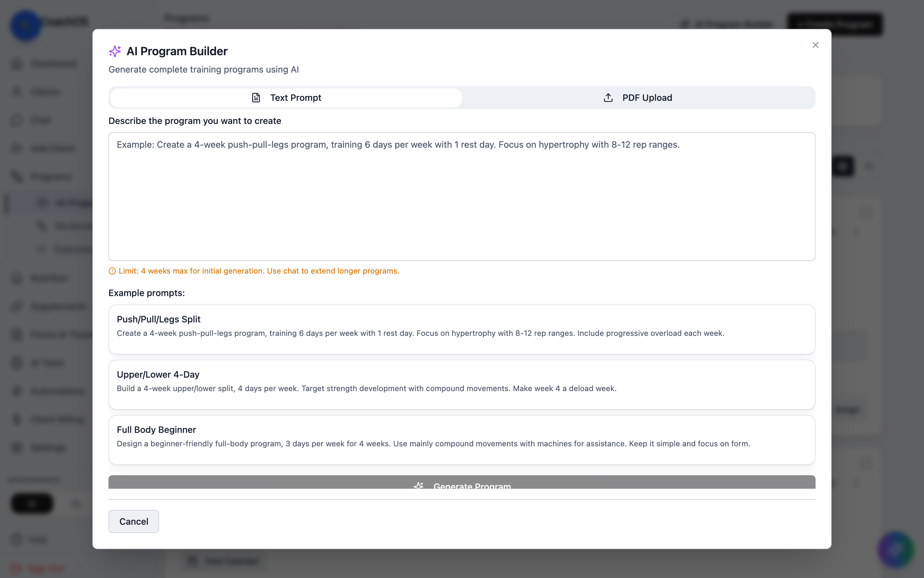
Task: Switch to the Text Prompt tab
Action: [x=286, y=98]
